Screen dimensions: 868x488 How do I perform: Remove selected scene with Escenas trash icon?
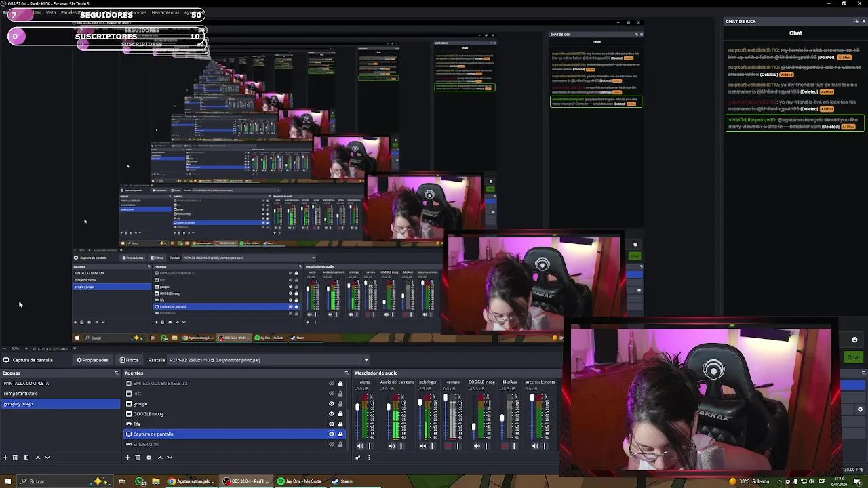coord(15,457)
